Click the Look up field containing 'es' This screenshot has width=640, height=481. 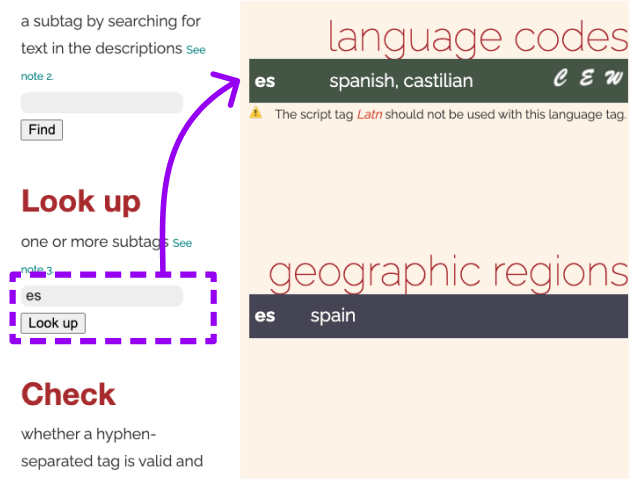[x=102, y=296]
